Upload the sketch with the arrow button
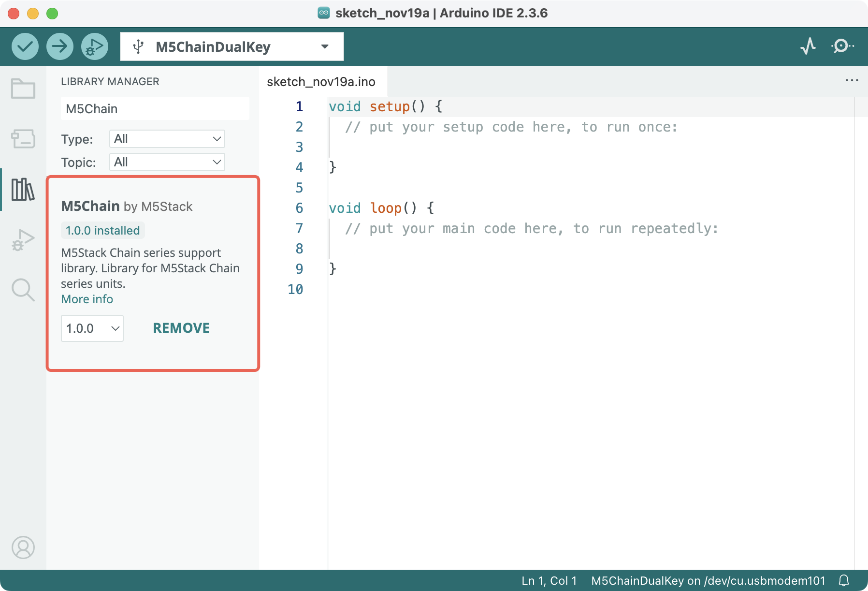The image size is (868, 591). pyautogui.click(x=60, y=47)
